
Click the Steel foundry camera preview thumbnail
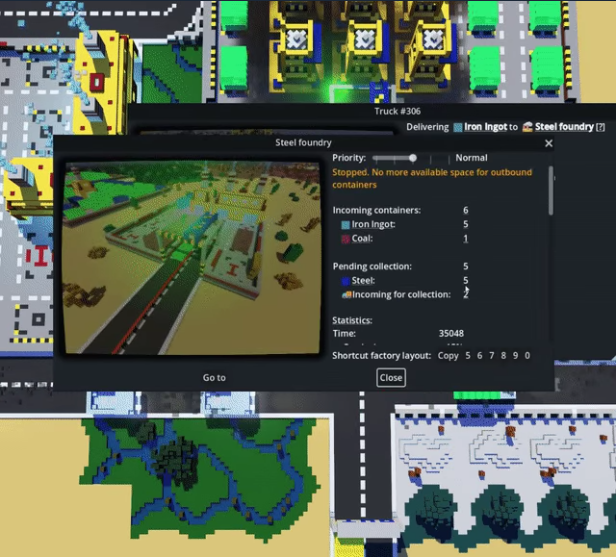point(193,257)
